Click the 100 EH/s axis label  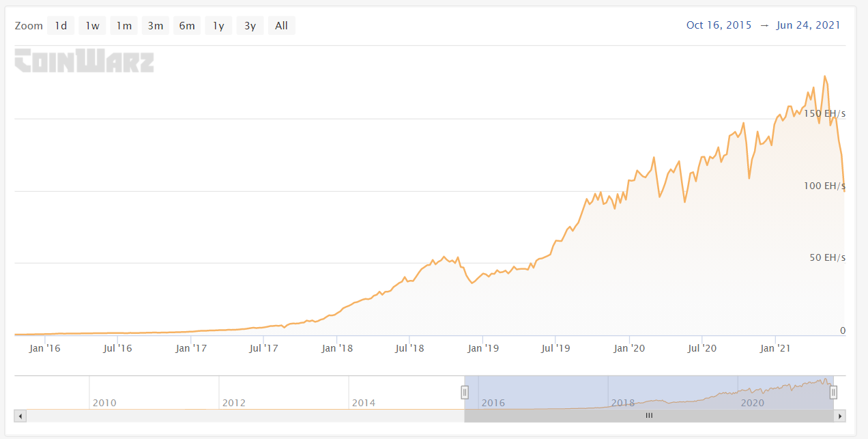pos(824,186)
